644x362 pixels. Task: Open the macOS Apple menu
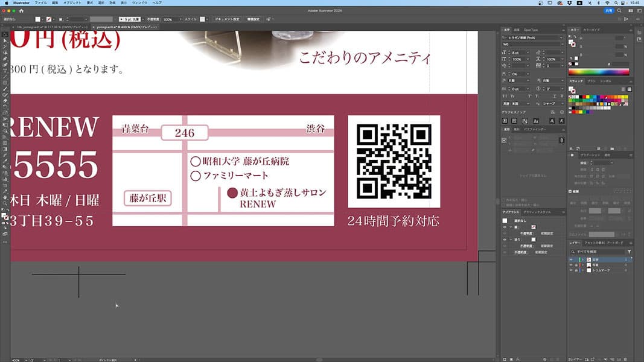click(5, 3)
